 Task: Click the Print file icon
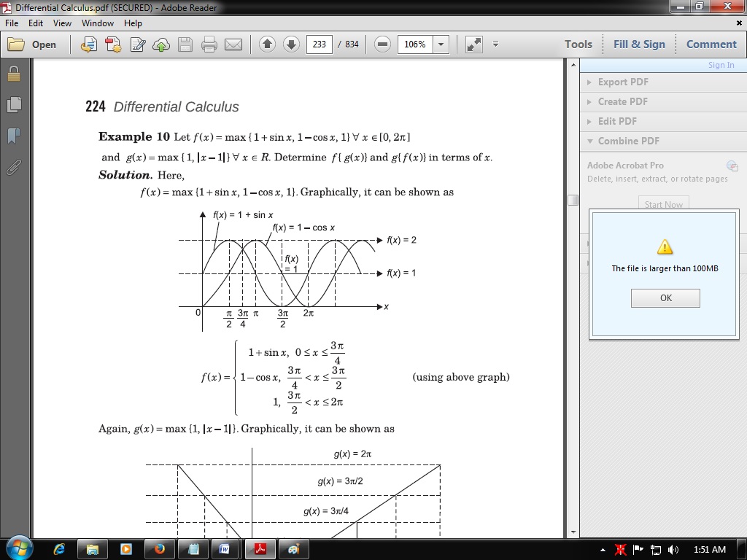(209, 44)
